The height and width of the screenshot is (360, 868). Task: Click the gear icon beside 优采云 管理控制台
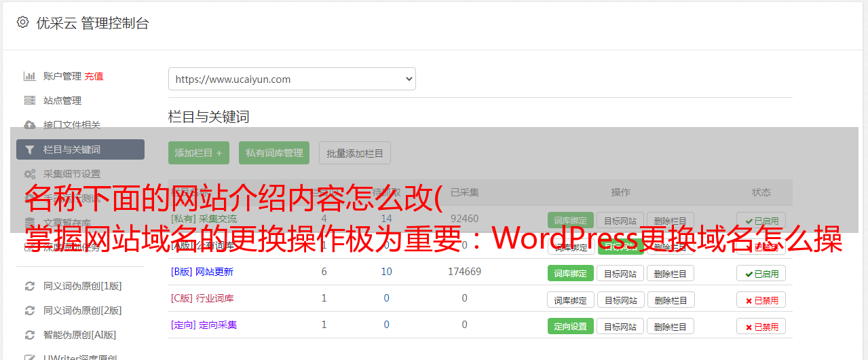point(22,22)
